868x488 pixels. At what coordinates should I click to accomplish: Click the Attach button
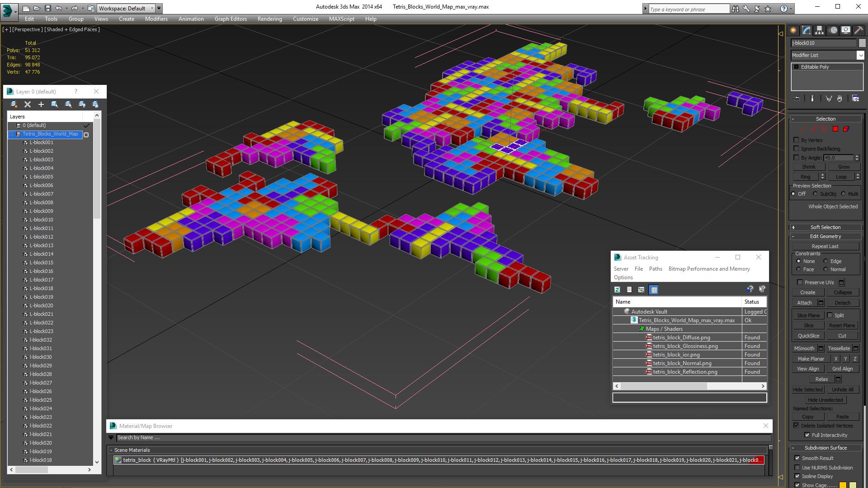804,303
